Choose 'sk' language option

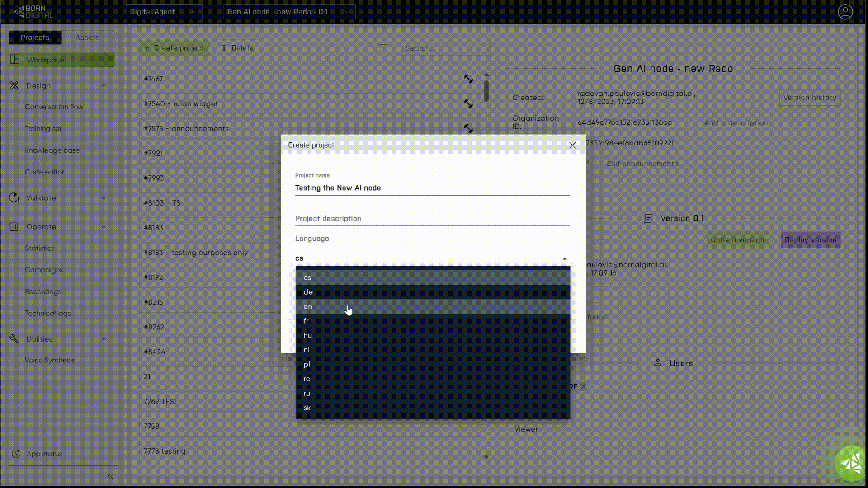(307, 408)
